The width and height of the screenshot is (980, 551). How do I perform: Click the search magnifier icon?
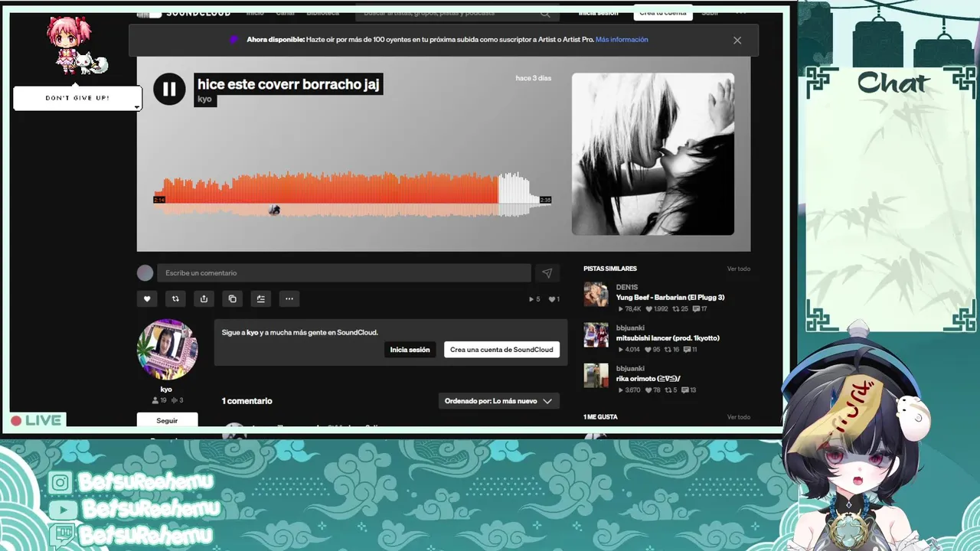[x=545, y=13]
